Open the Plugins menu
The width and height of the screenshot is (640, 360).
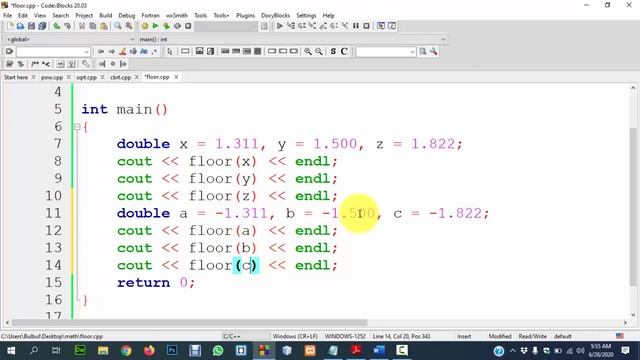coord(245,16)
